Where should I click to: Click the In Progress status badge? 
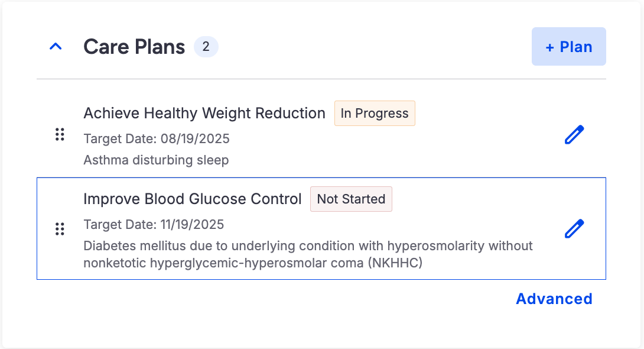(375, 113)
